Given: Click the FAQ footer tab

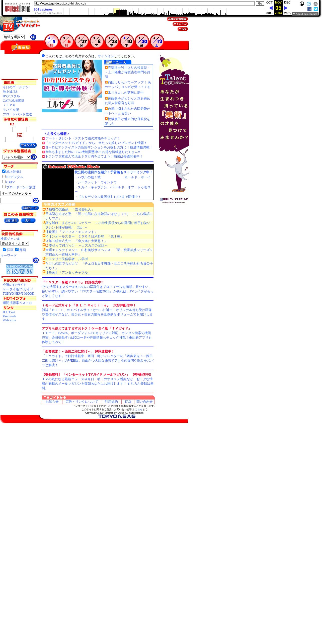Looking at the screenshot, I should click(x=128, y=402).
